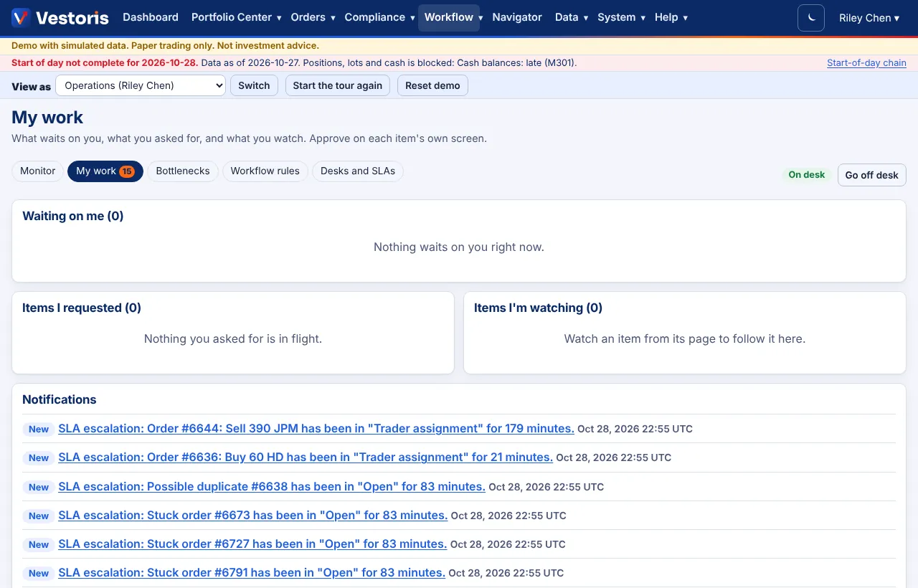The height and width of the screenshot is (588, 918).
Task: Switch to the Monitor tab
Action: click(38, 171)
